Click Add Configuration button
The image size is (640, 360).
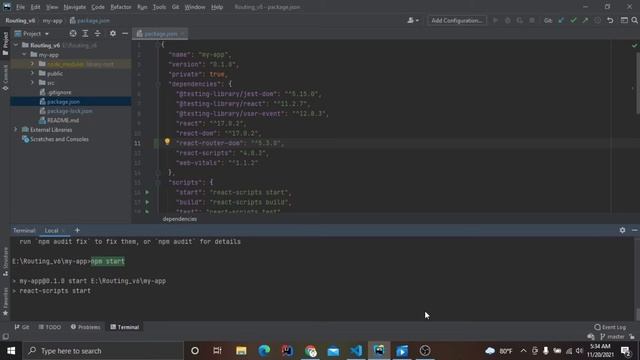pyautogui.click(x=457, y=20)
